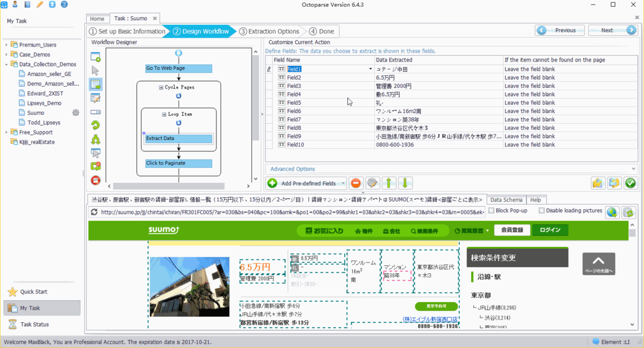Click the apartment photo thumbnail
644x348 pixels.
[189, 287]
